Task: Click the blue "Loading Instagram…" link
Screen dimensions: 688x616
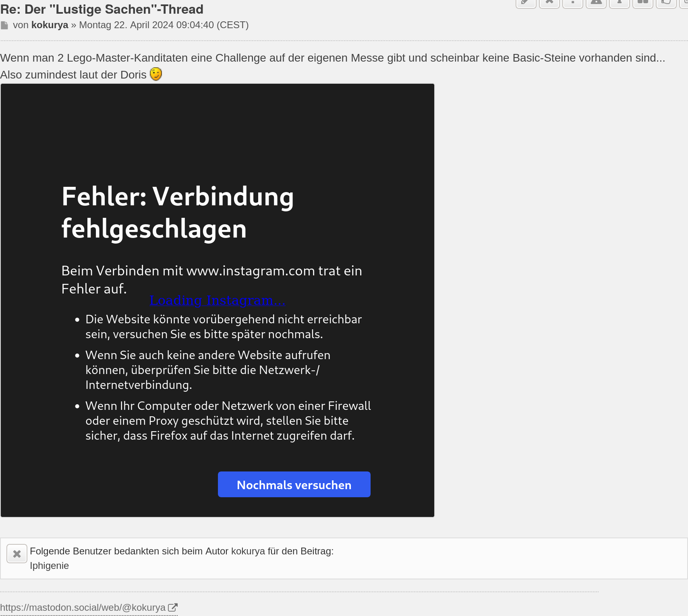Action: point(217,300)
